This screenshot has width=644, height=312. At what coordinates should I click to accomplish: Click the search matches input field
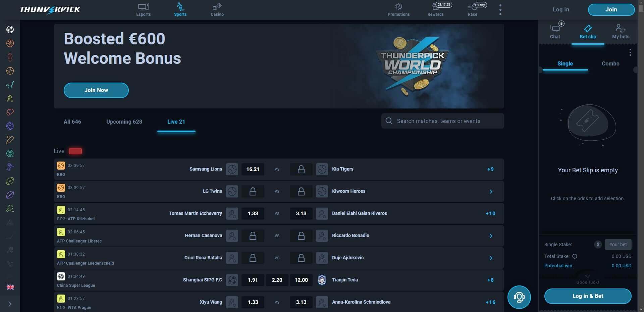[x=443, y=121]
